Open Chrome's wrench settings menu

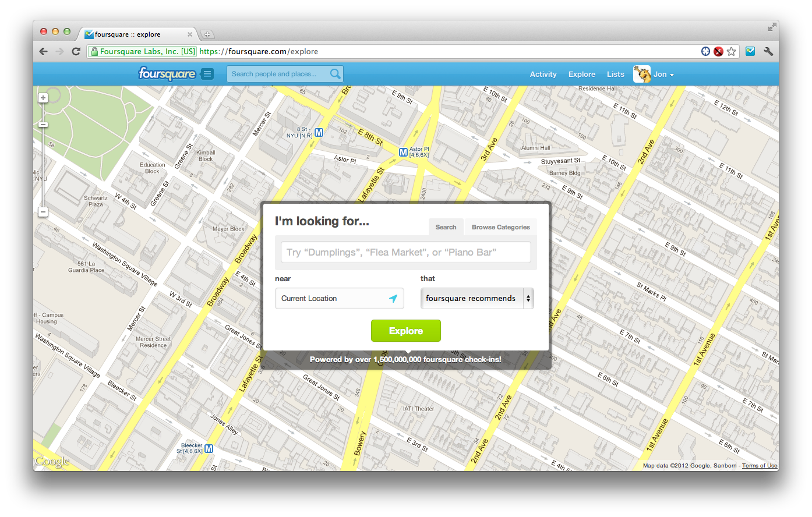768,51
